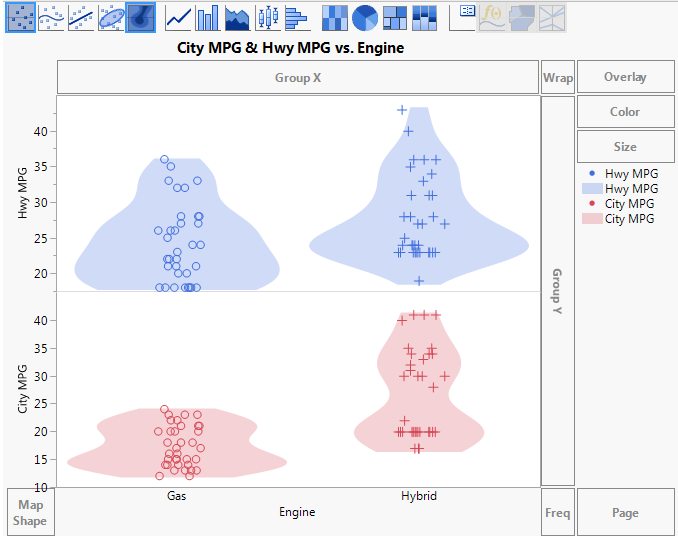Image resolution: width=678 pixels, height=536 pixels.
Task: Select the Map Shapes icon
Action: click(521, 18)
